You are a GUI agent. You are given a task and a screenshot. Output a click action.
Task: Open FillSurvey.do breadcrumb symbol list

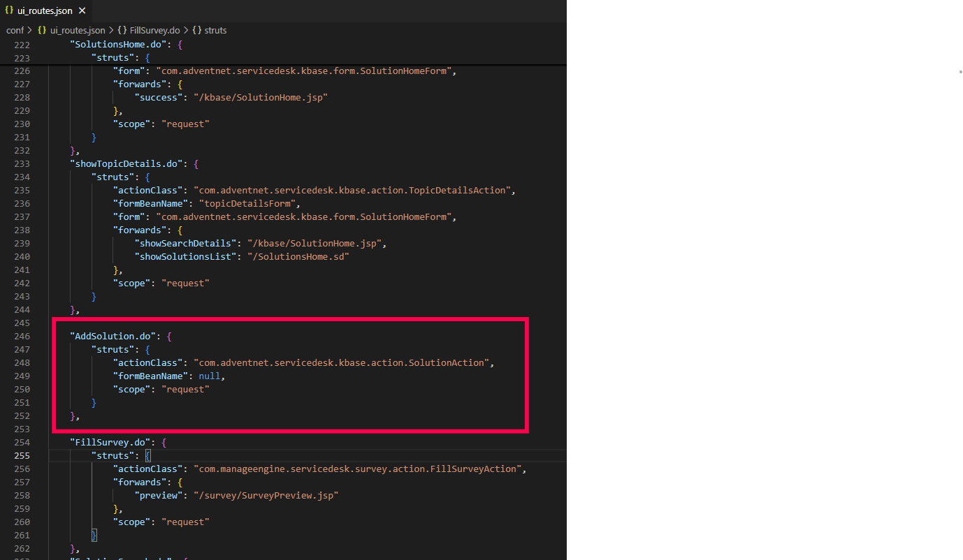point(154,31)
